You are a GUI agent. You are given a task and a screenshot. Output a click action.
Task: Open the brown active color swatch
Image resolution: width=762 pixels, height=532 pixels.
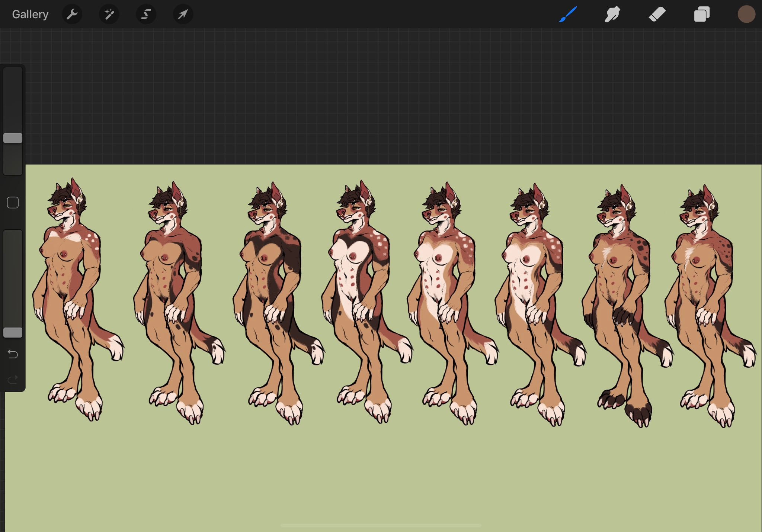[x=746, y=14]
